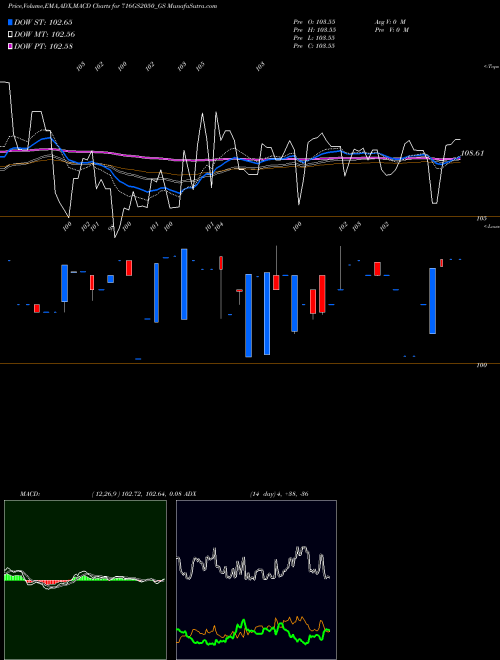This screenshot has height=660, width=500.
Task: Click the Pre L: 103.55 value
Action: [314, 38]
